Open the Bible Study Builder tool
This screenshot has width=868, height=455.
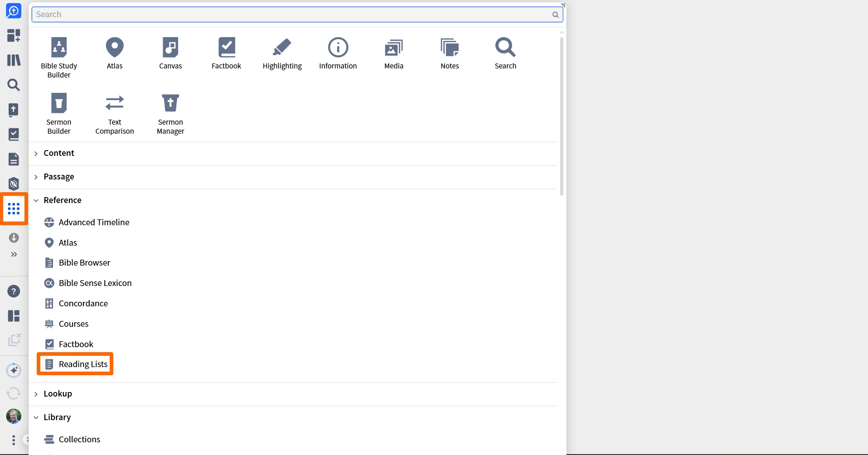click(59, 57)
